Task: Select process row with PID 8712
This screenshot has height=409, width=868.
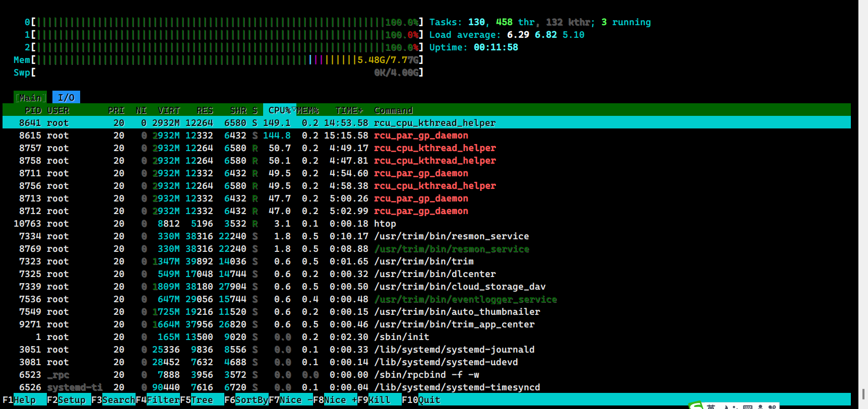Action: tap(426, 211)
